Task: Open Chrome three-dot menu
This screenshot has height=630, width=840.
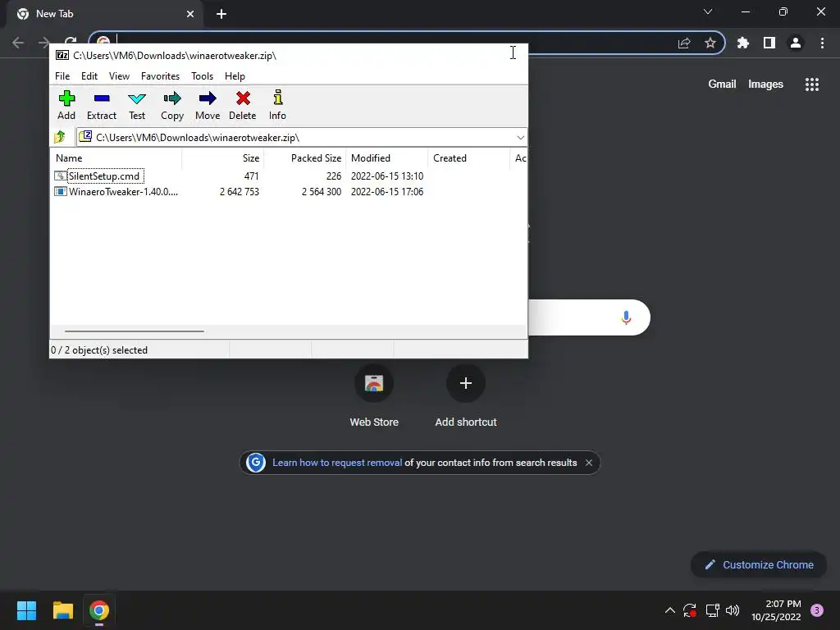Action: pyautogui.click(x=822, y=43)
